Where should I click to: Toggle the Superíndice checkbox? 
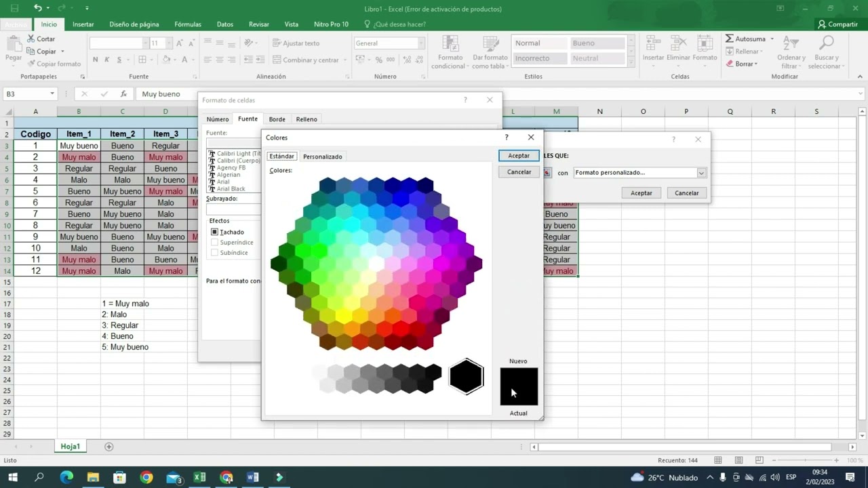click(x=215, y=242)
